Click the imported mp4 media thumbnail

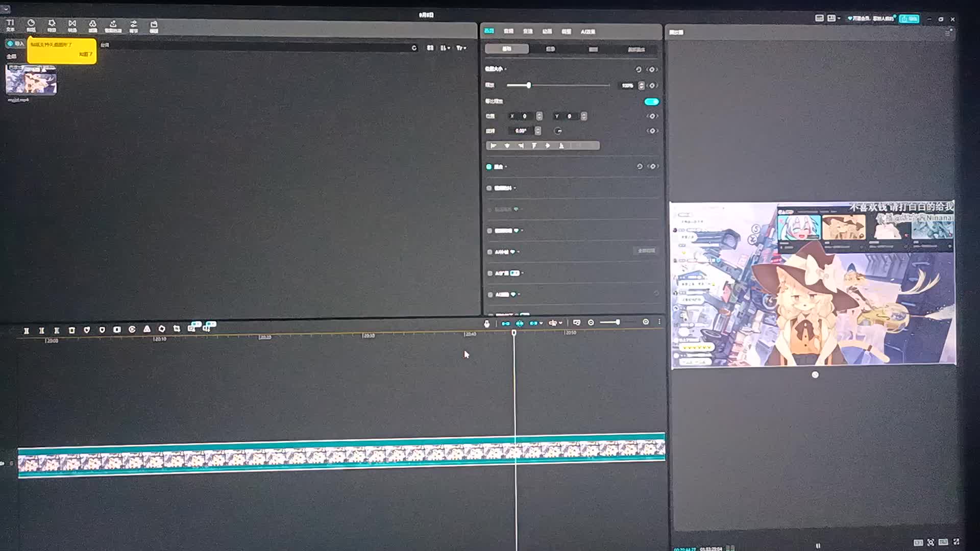31,80
